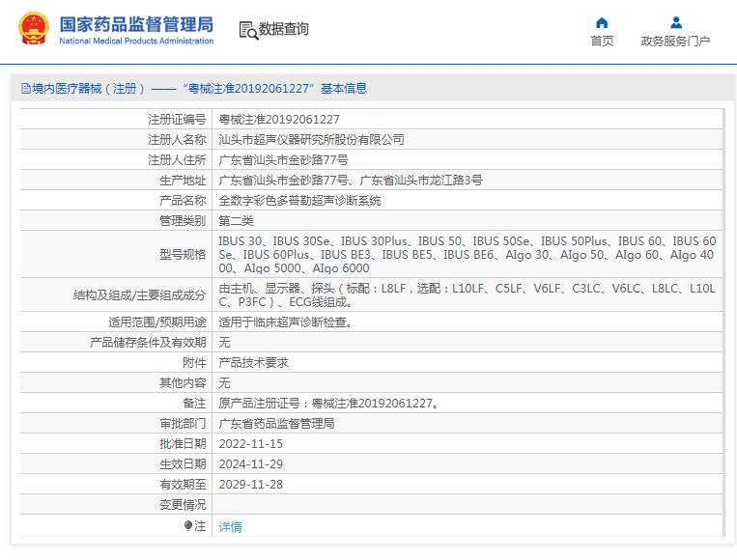Go to the 数据查询 label

tap(284, 30)
